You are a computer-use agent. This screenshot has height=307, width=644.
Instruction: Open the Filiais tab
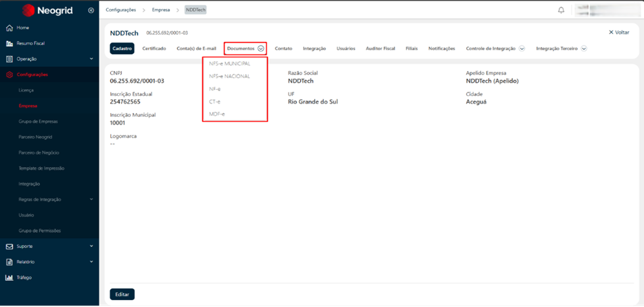click(411, 48)
